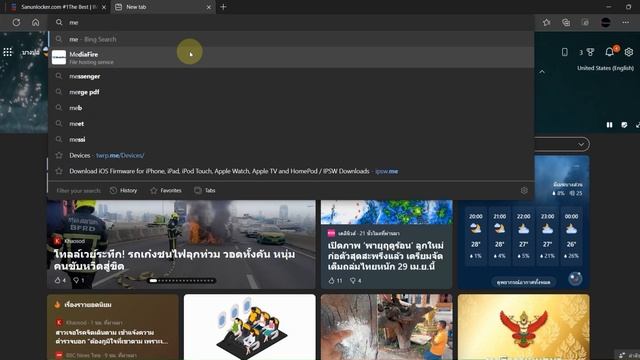View the 20:00 hourly forecast

click(x=476, y=236)
